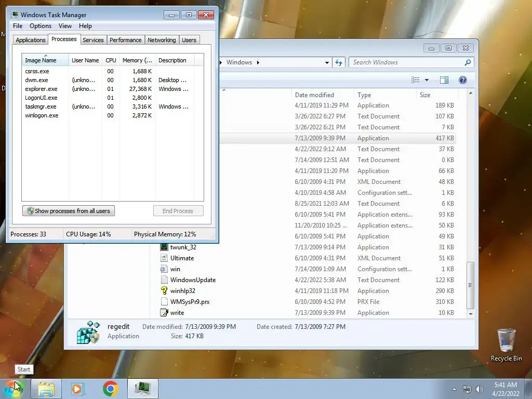Click the search magnifier icon

tap(468, 62)
